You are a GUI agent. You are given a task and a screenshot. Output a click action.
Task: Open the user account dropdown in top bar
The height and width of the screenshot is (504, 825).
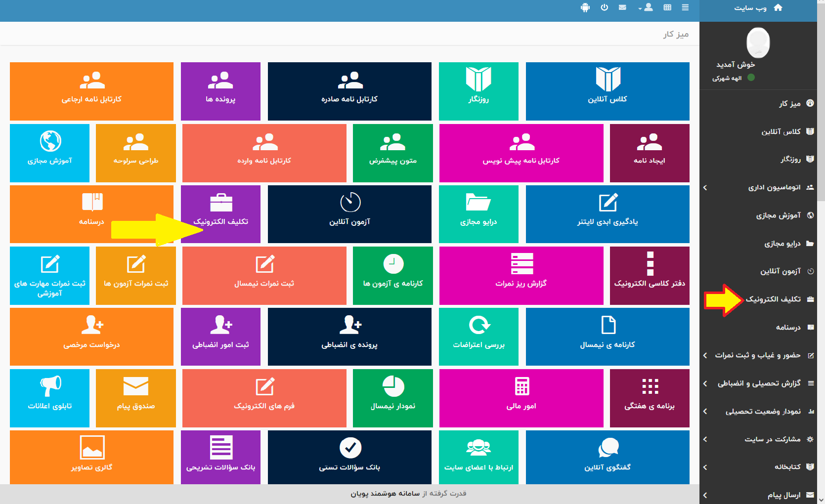(x=646, y=7)
